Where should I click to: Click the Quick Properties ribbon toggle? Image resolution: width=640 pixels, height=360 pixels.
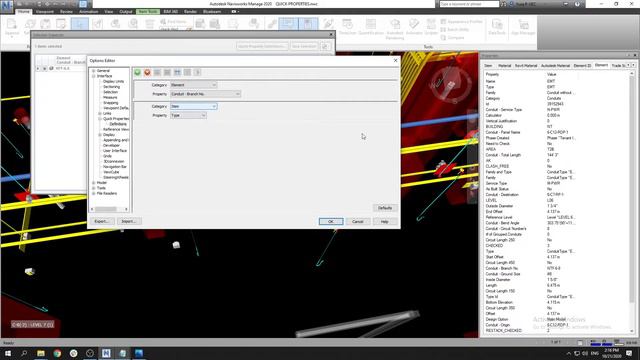coord(288,24)
